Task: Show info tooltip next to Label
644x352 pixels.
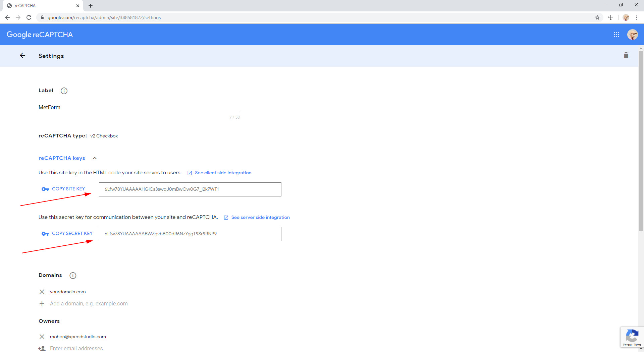Action: point(64,91)
